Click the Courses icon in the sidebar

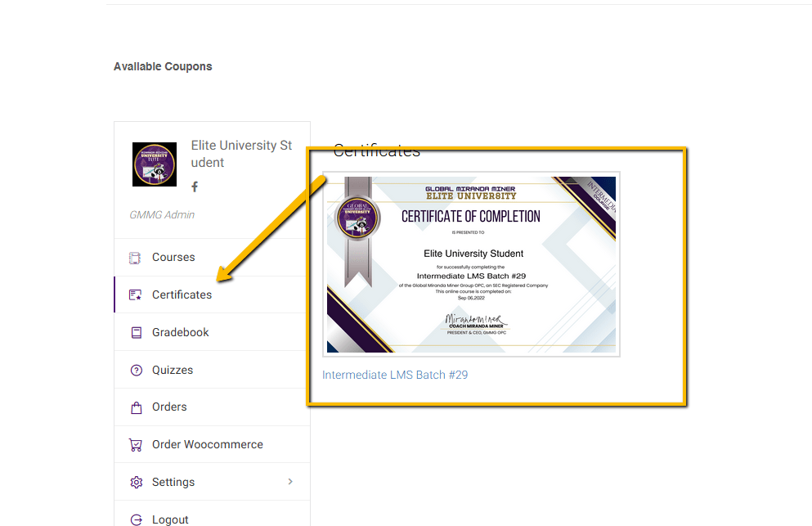click(136, 258)
